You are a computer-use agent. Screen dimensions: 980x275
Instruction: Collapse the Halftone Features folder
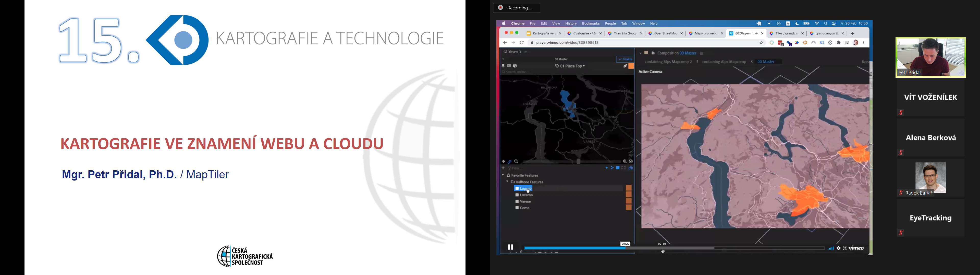pyautogui.click(x=507, y=182)
